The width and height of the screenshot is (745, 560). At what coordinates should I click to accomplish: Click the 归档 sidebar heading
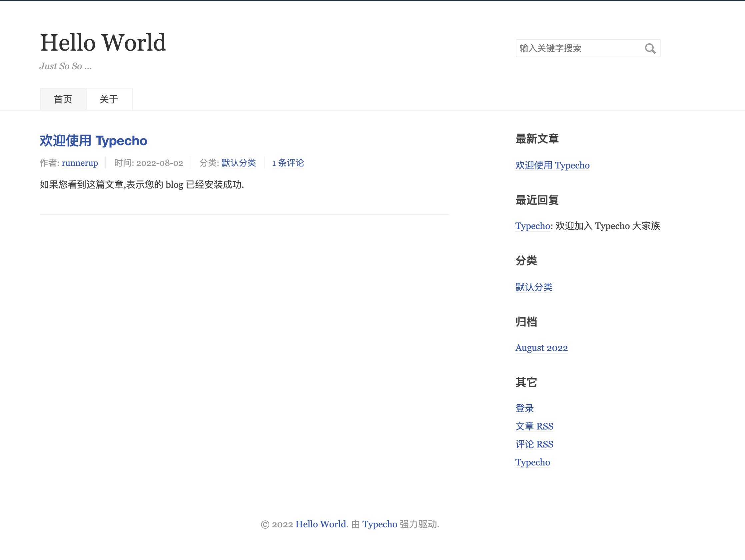526,322
